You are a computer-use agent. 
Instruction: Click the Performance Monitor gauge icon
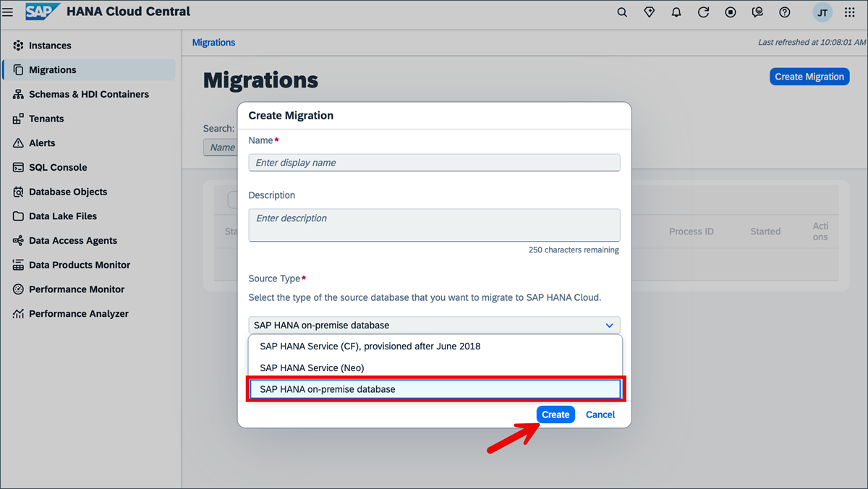point(18,289)
